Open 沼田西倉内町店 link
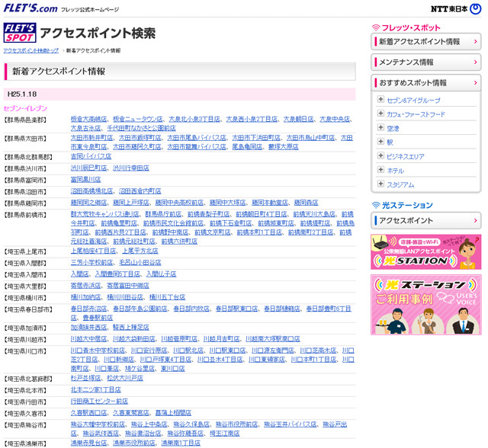This screenshot has width=488, height=448. pos(140,191)
